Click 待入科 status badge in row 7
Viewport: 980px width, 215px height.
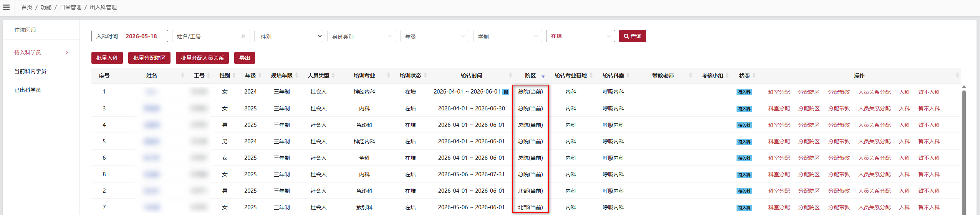(744, 208)
